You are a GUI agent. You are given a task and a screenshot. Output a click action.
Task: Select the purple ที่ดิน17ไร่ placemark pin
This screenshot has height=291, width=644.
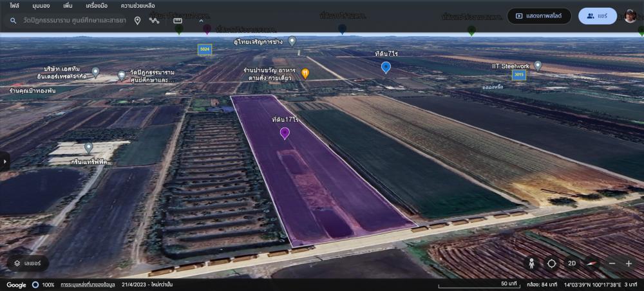pyautogui.click(x=285, y=133)
